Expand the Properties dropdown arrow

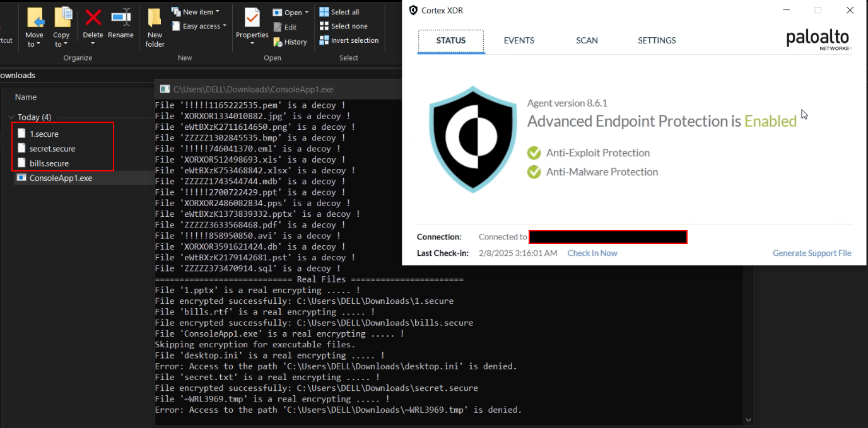[x=252, y=43]
